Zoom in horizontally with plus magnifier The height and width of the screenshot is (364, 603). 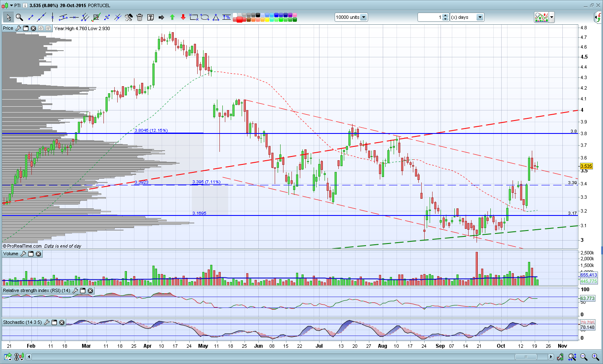pyautogui.click(x=595, y=357)
